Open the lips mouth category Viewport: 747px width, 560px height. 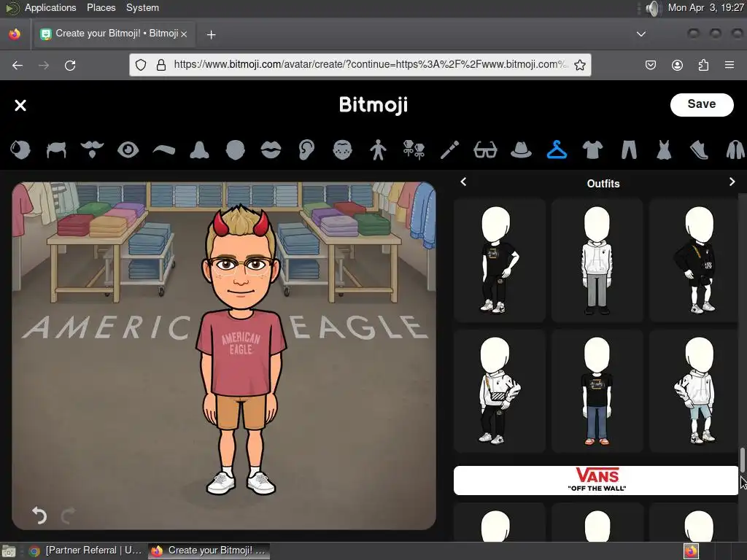[271, 150]
